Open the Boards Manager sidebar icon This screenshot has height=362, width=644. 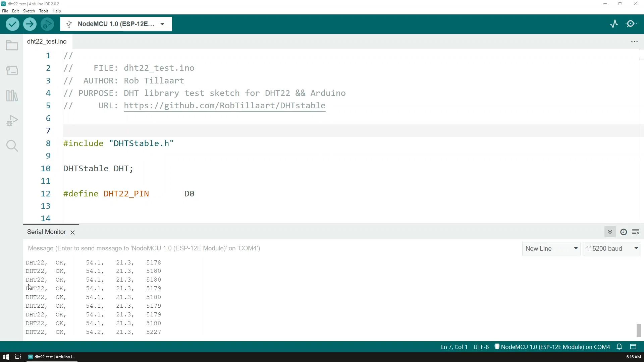pyautogui.click(x=12, y=70)
